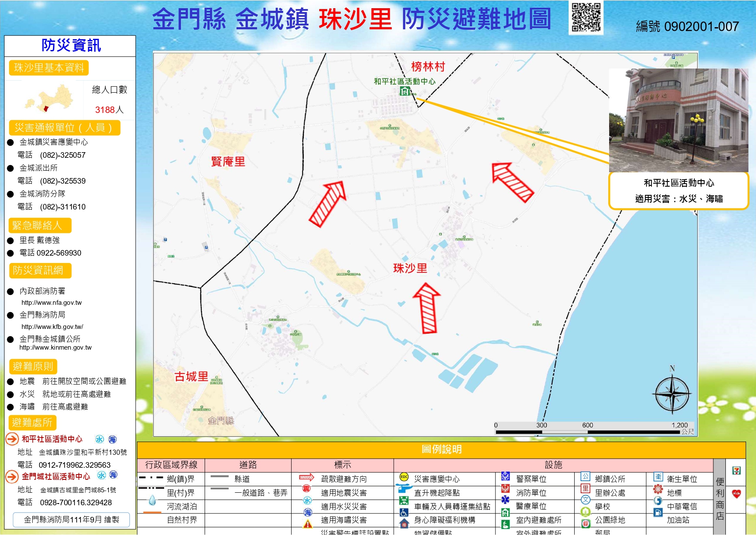Click the 和平社區活動中心 building photo
The width and height of the screenshot is (756, 535).
[678, 120]
